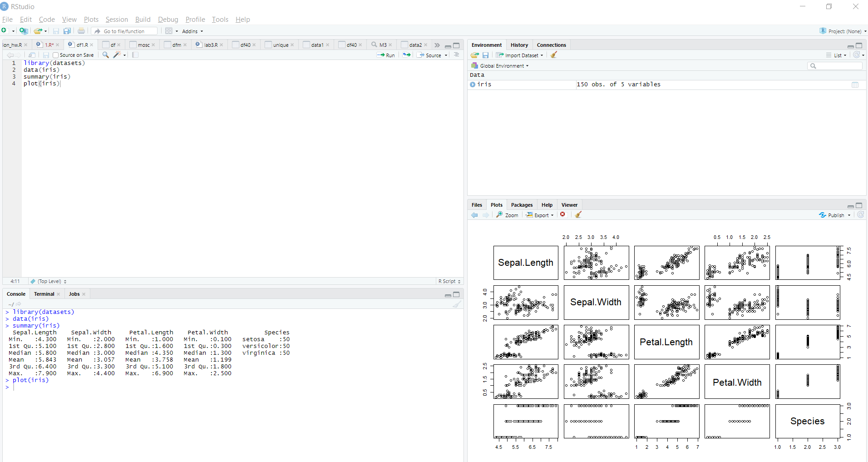Enable the Source on Save checkbox

[x=56, y=55]
